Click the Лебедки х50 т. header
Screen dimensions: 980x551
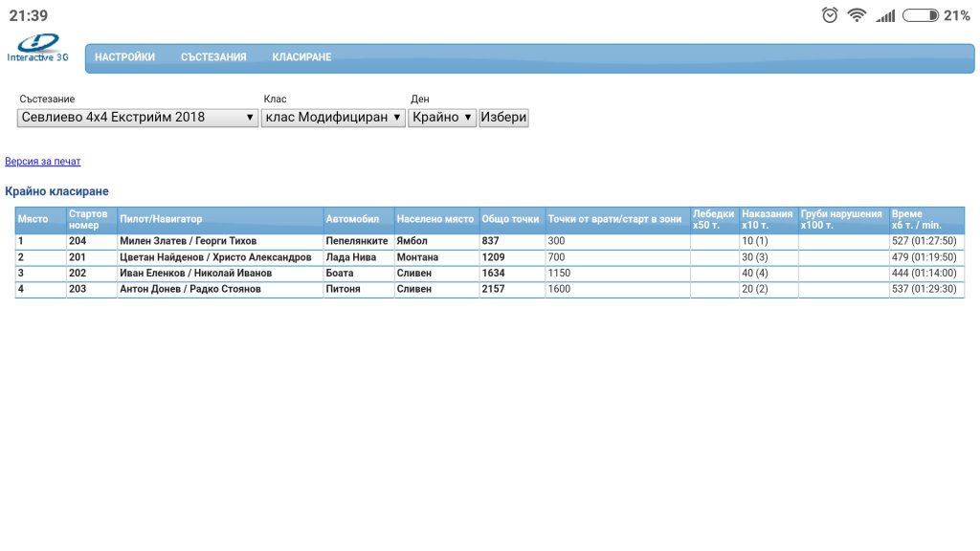click(x=714, y=219)
